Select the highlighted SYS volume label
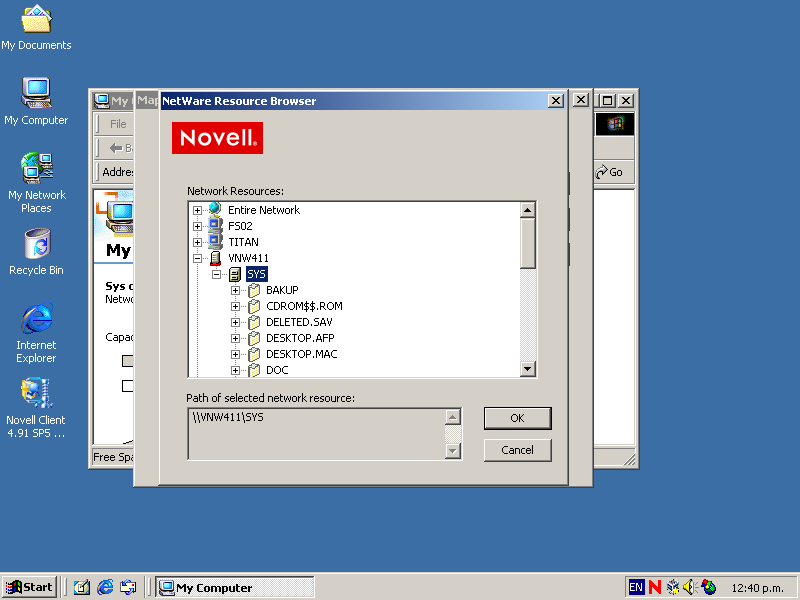Viewport: 800px width, 600px height. [256, 274]
